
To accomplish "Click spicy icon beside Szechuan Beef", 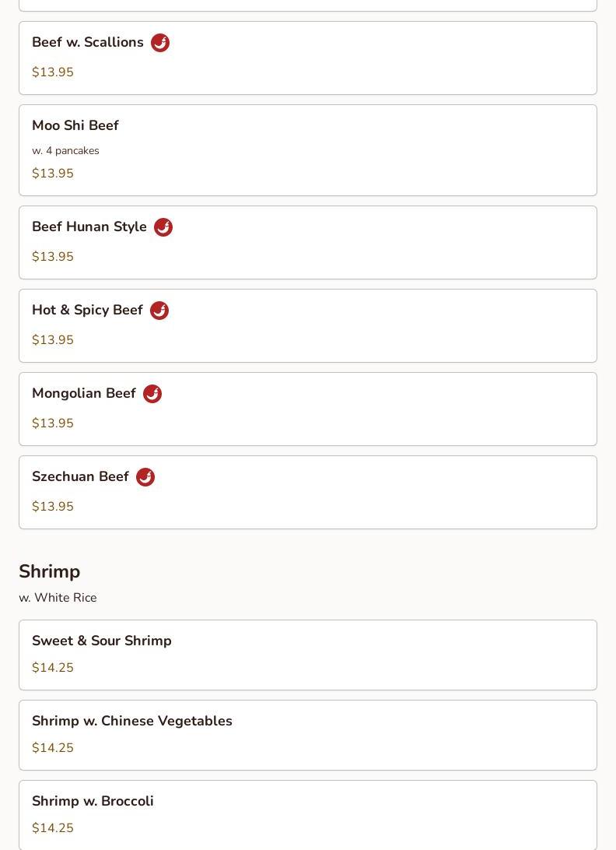I will [145, 477].
